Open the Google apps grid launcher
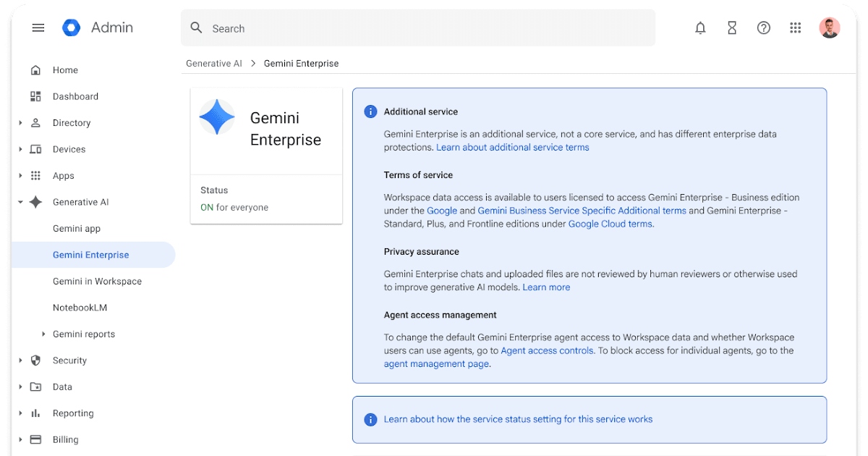The height and width of the screenshot is (456, 868). [796, 28]
